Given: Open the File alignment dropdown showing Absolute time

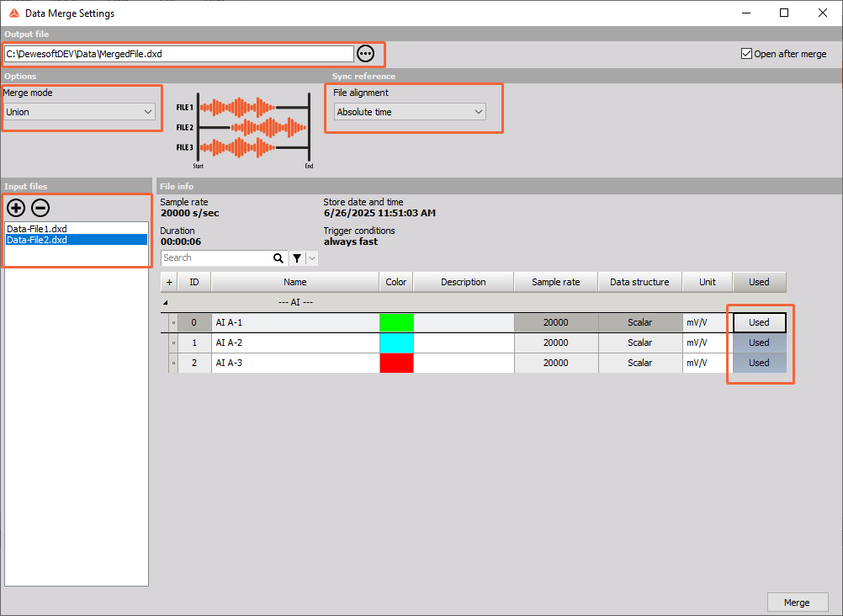Looking at the screenshot, I should coord(410,111).
